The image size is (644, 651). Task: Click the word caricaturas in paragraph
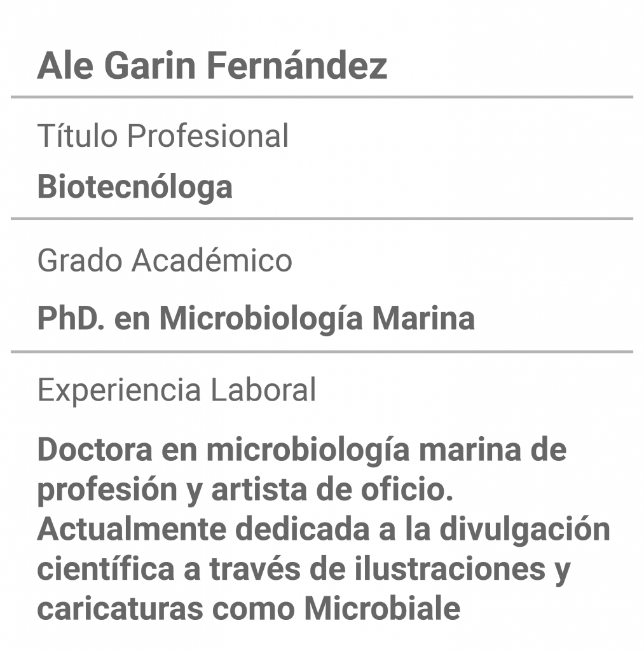(120, 608)
